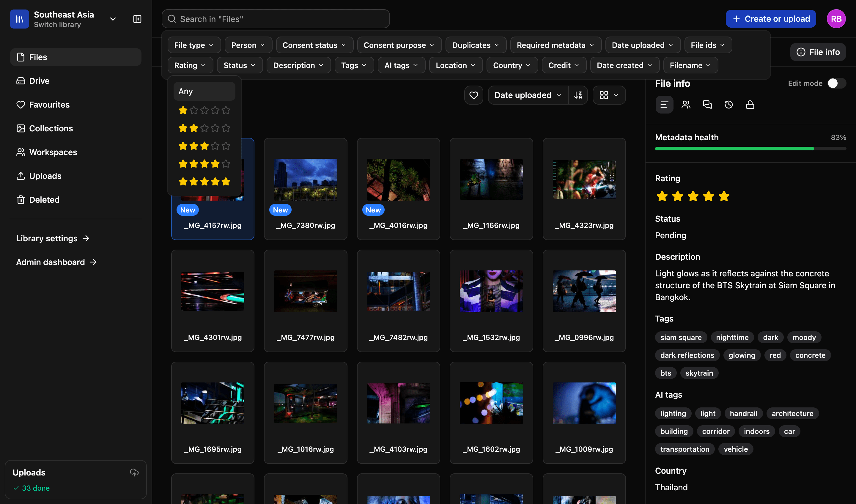Open the version history icon in File info

(x=728, y=105)
